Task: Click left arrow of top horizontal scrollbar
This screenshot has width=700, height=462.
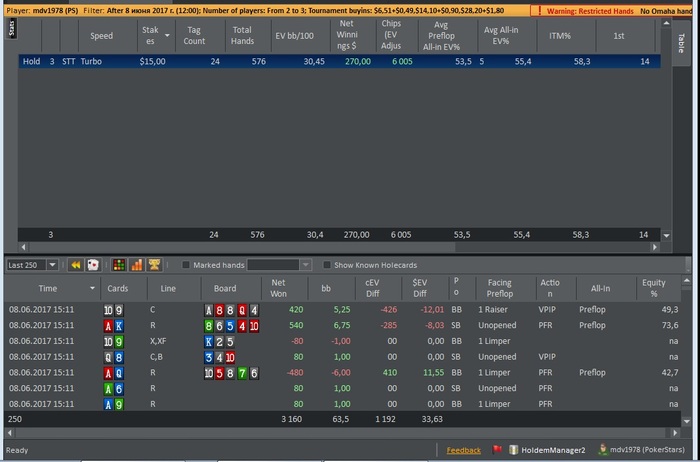Action: click(x=23, y=247)
